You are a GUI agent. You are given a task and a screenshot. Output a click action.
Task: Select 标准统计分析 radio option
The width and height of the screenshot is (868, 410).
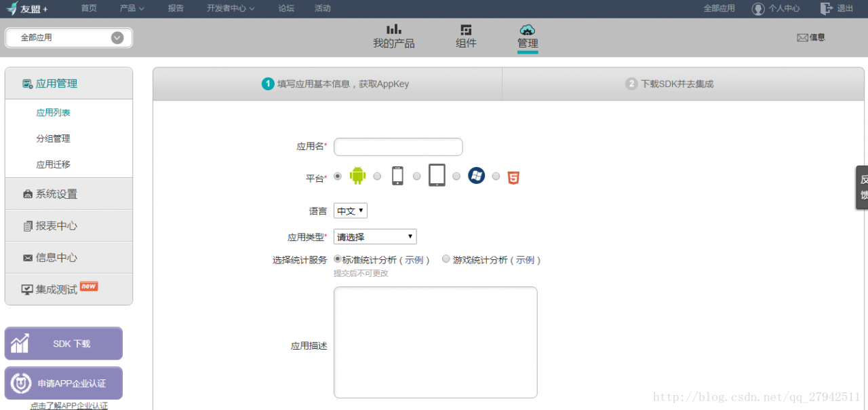pyautogui.click(x=337, y=259)
